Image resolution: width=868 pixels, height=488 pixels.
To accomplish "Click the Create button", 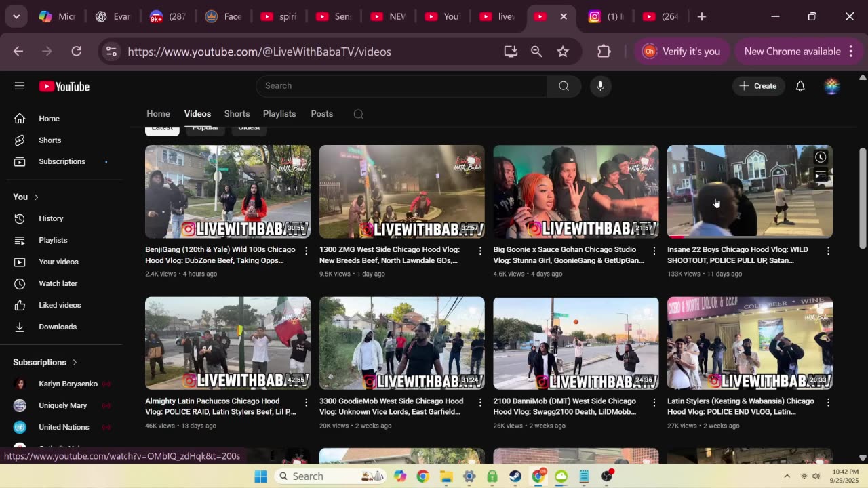I will coord(758,86).
